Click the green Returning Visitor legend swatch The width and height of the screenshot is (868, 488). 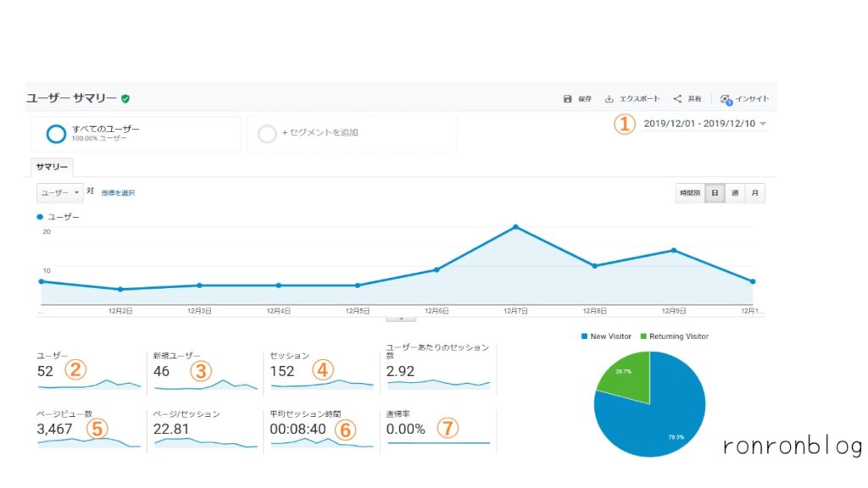[643, 336]
